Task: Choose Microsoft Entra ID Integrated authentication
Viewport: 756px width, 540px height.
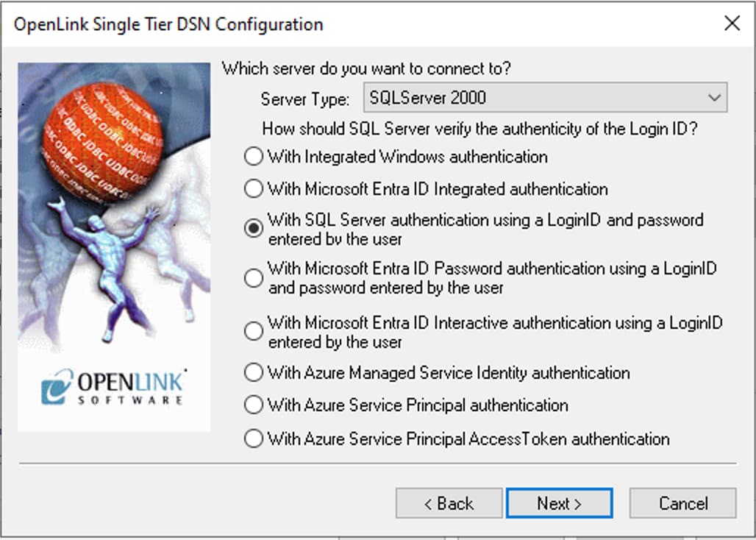Action: [254, 188]
